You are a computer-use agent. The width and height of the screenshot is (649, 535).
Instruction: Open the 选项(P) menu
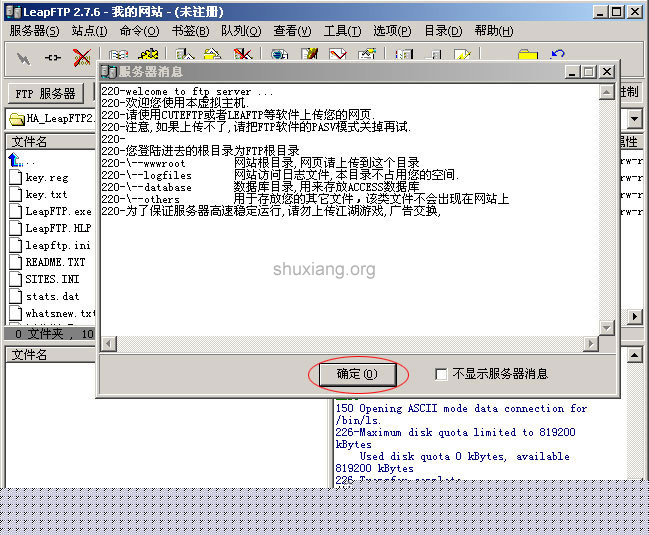(x=392, y=31)
